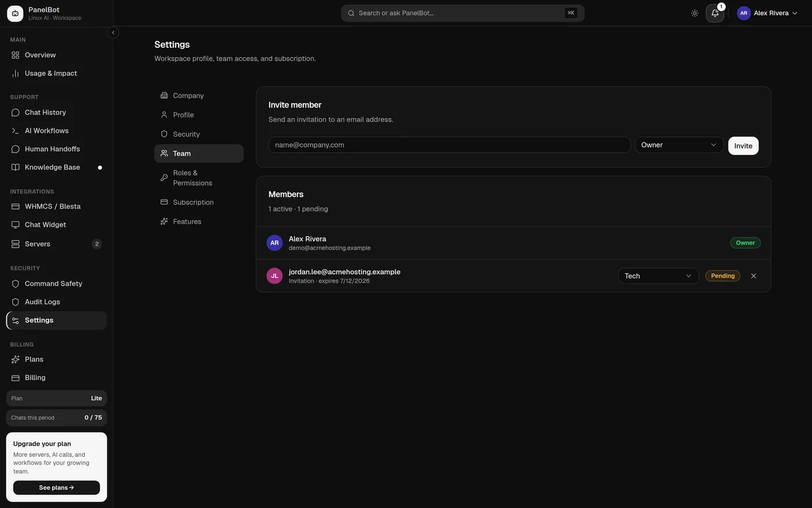Click the Chat Widget monitor icon
This screenshot has height=508, width=812.
pos(16,225)
